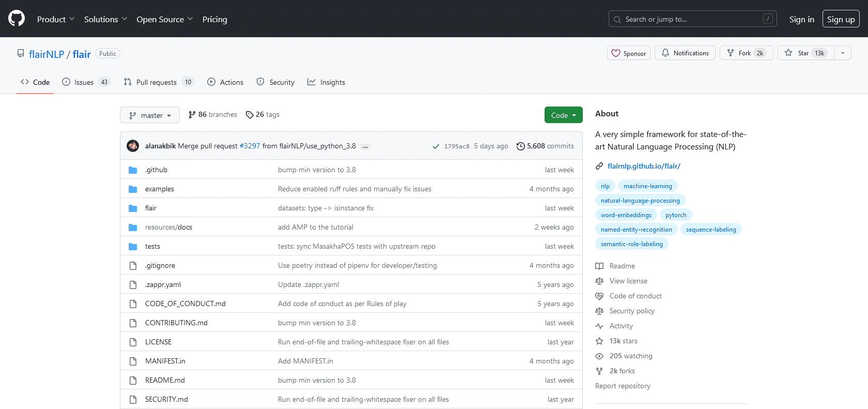Open the green Code dropdown
Screen dimensions: 868x409
click(x=564, y=115)
